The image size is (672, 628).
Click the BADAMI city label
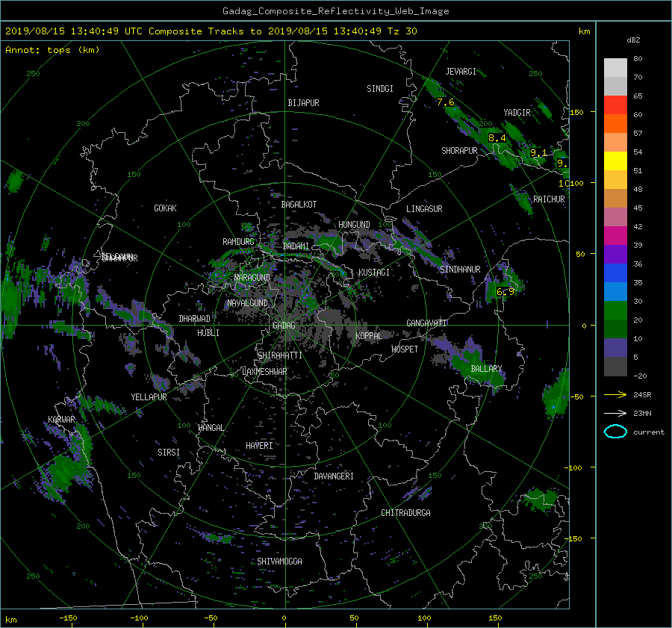click(296, 246)
